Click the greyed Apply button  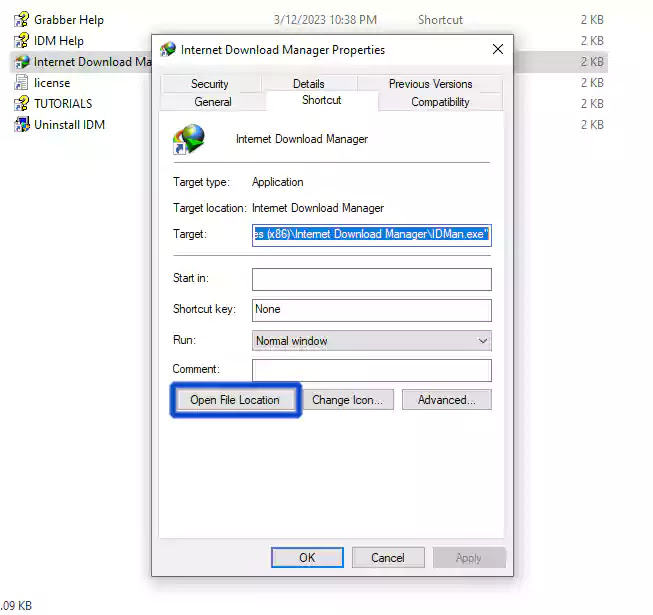point(469,558)
